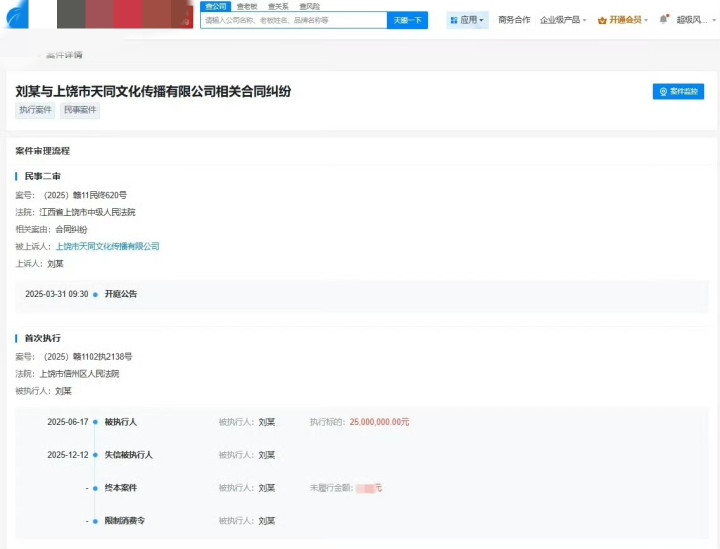Screen dimensions: 720x549
Task: Click the 民事案件 tag
Action: point(80,110)
